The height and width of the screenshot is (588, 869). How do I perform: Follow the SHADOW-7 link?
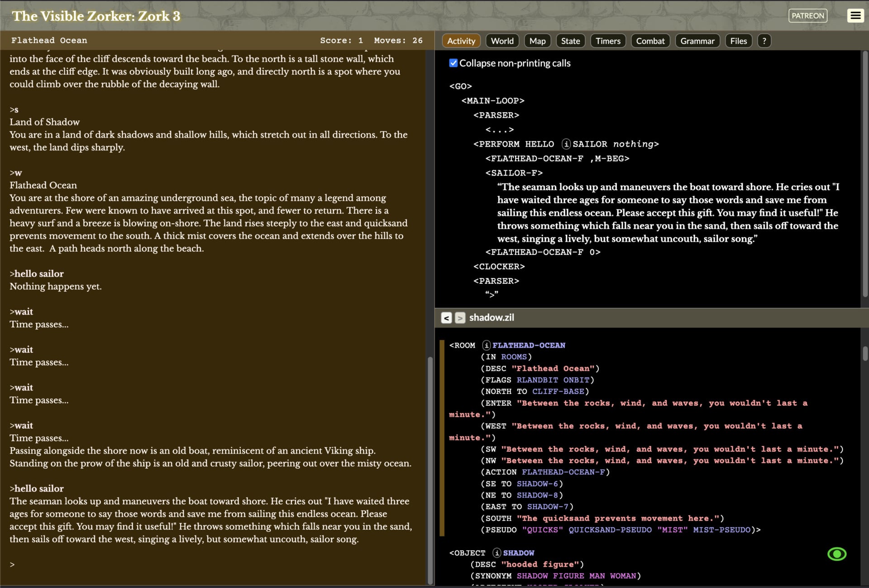(548, 507)
